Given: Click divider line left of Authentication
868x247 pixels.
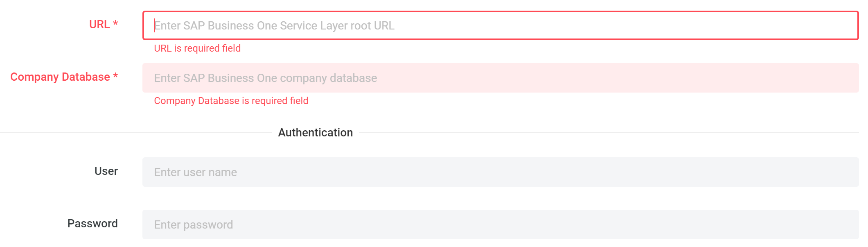Looking at the screenshot, I should (x=136, y=133).
